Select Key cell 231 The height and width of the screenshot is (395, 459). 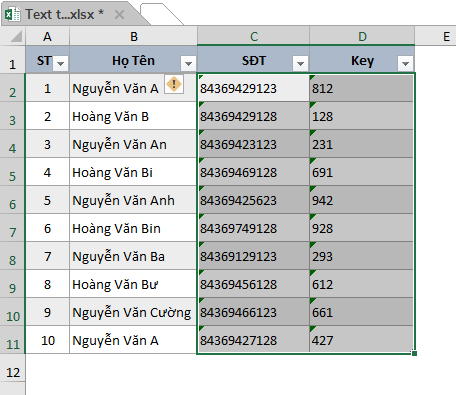362,144
